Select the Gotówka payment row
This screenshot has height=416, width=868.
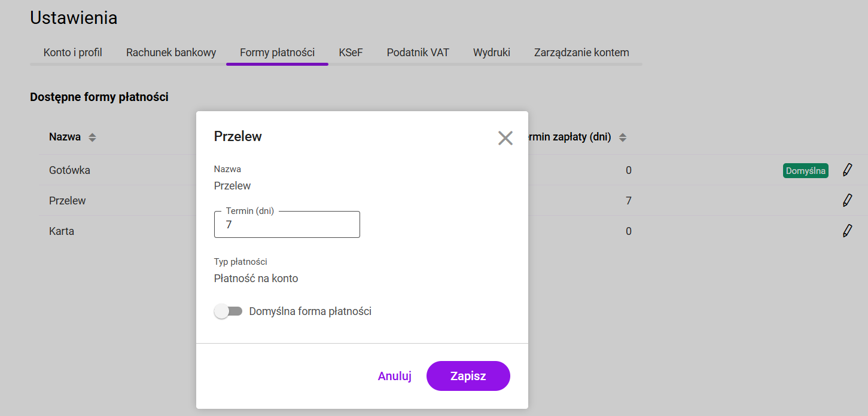[69, 170]
